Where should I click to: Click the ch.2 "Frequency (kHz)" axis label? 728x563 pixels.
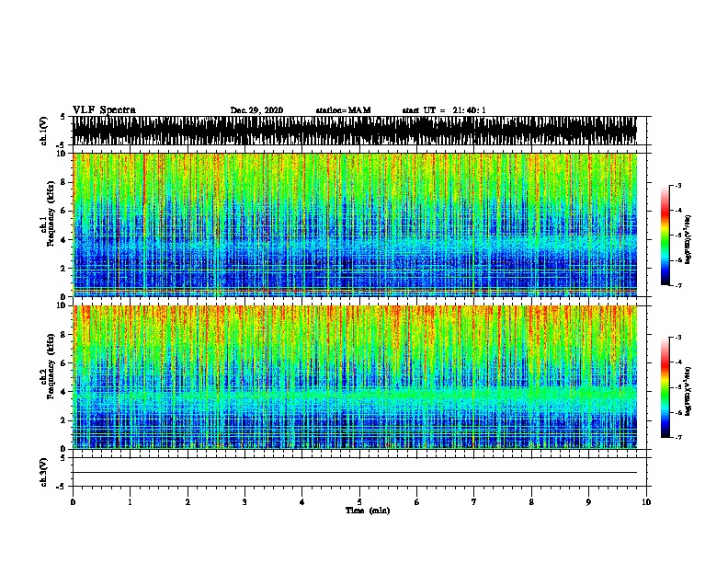(x=51, y=366)
